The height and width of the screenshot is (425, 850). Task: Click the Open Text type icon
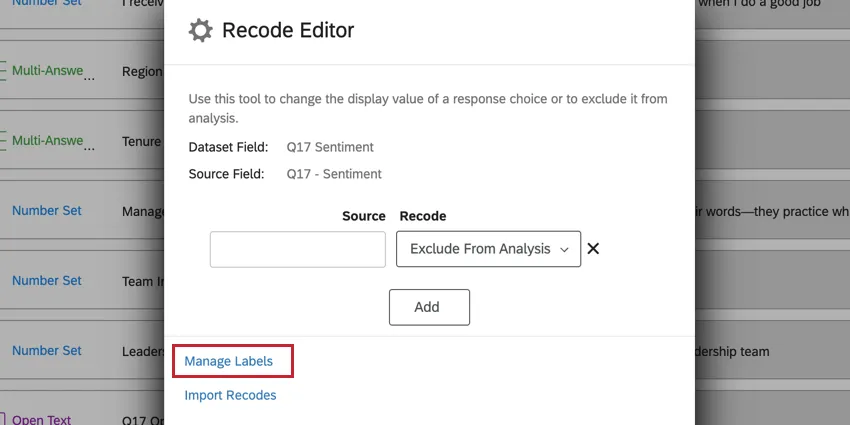click(4, 419)
